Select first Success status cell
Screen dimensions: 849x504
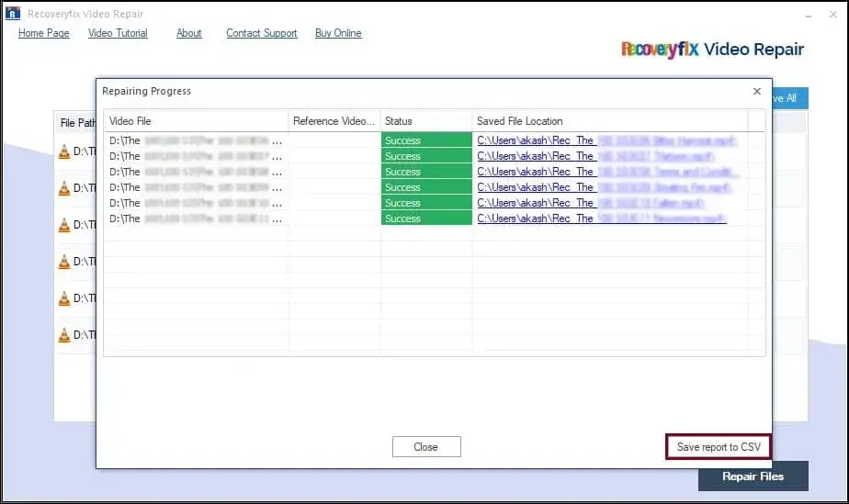426,140
